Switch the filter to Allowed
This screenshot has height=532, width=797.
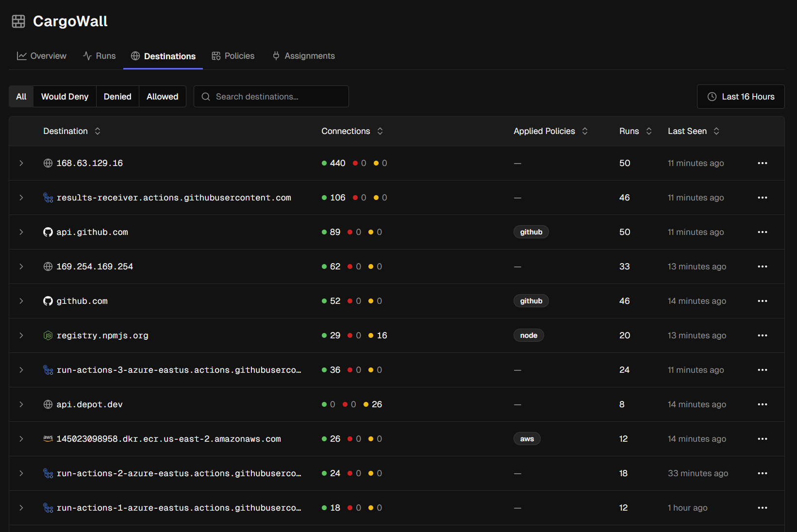tap(162, 97)
